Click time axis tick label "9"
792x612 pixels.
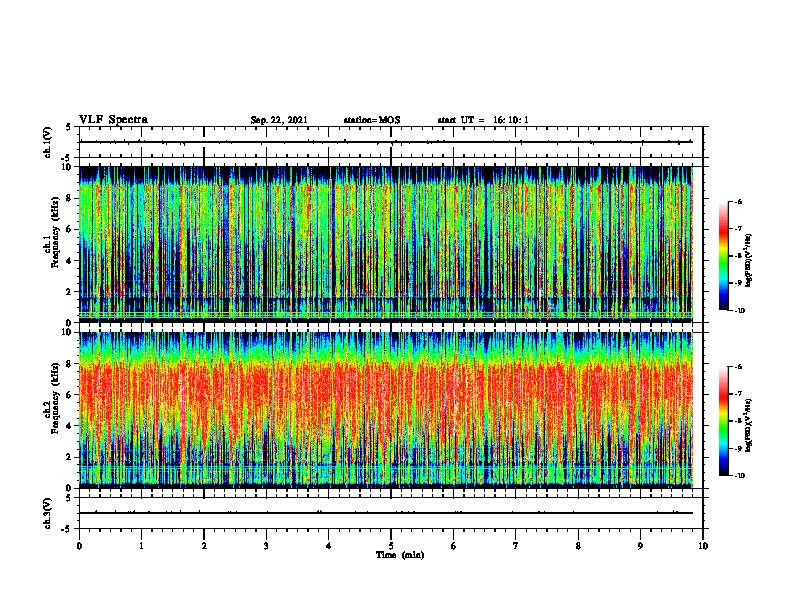coord(640,546)
